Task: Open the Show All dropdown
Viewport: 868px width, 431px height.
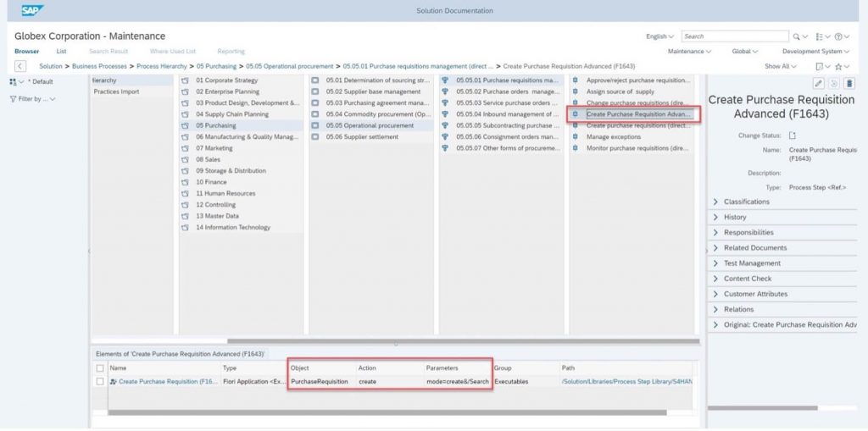Action: click(781, 66)
